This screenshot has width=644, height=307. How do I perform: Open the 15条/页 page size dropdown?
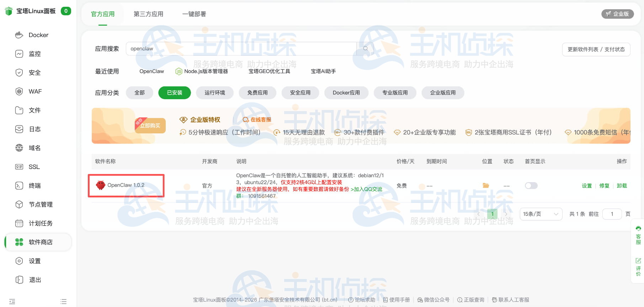click(541, 214)
